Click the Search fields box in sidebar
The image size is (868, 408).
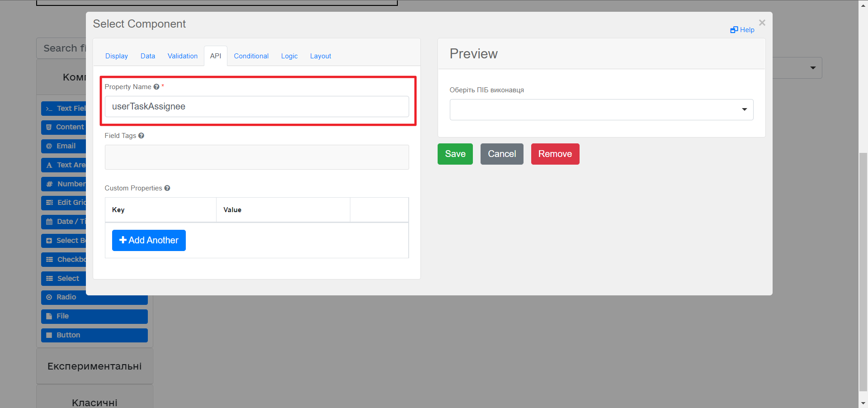point(61,48)
